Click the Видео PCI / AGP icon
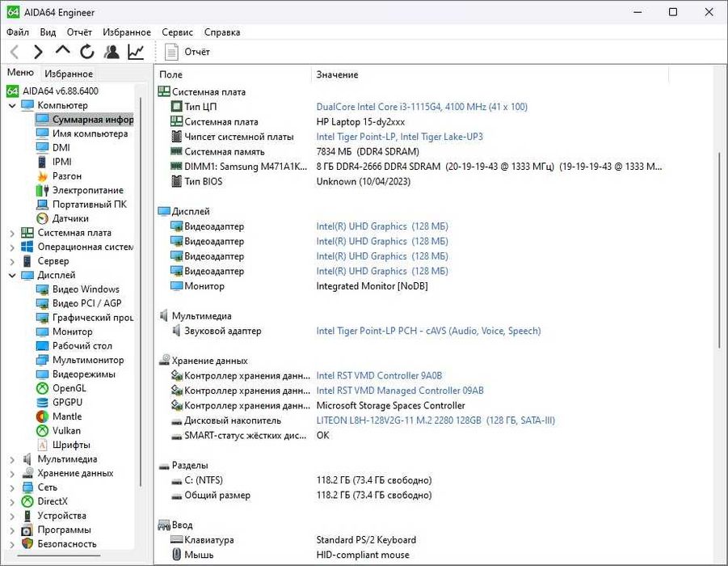Viewport: 728px width, 566px height. point(42,303)
